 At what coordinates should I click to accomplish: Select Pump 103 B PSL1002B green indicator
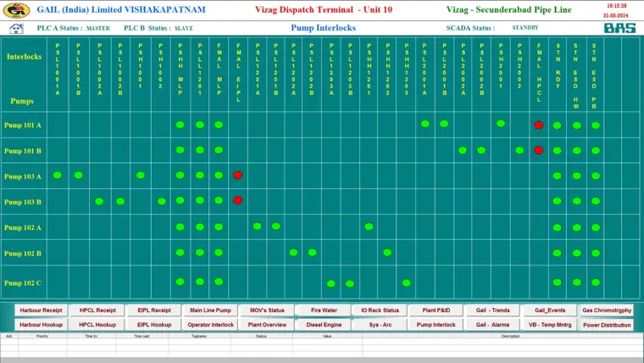[120, 202]
